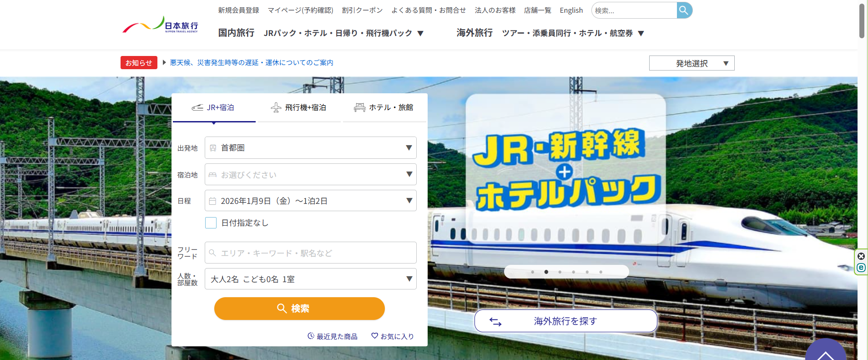Select the last carousel dot indicator
This screenshot has width=868, height=360.
pyautogui.click(x=601, y=272)
